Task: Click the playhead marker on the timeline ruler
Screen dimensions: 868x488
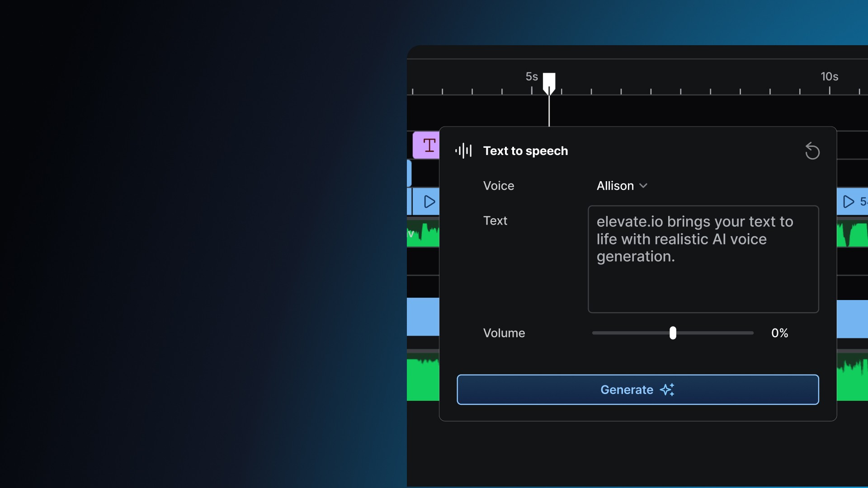Action: pyautogui.click(x=549, y=82)
